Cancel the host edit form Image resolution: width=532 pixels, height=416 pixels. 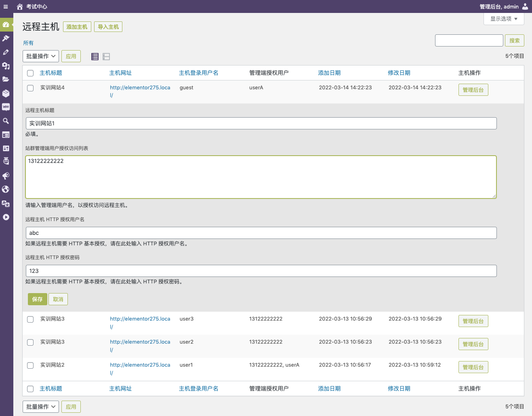click(58, 299)
